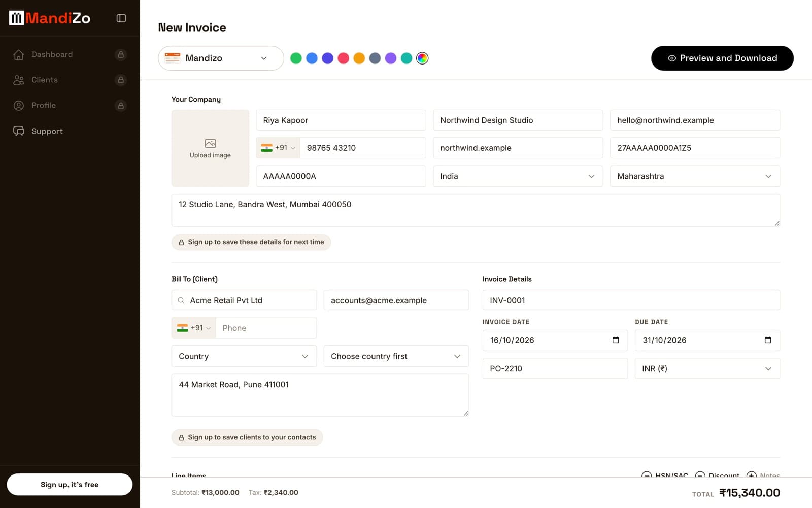Image resolution: width=812 pixels, height=508 pixels.
Task: Click the client Phone input
Action: tap(266, 328)
